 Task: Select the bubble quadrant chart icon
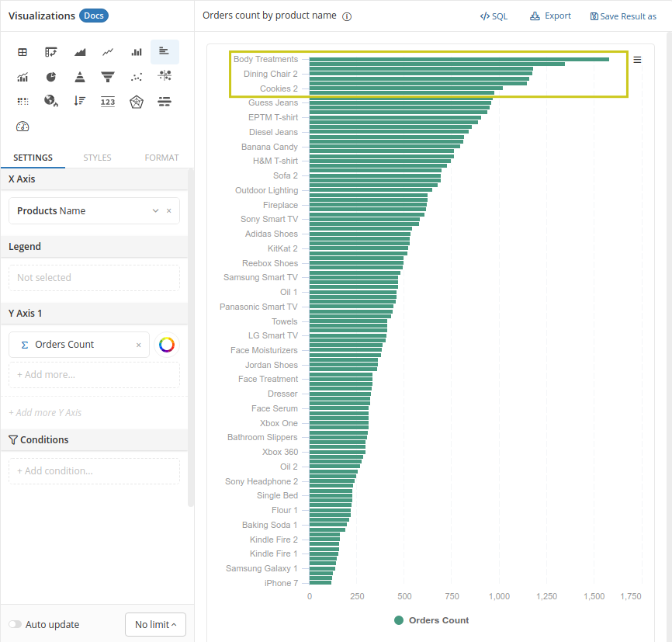click(165, 76)
